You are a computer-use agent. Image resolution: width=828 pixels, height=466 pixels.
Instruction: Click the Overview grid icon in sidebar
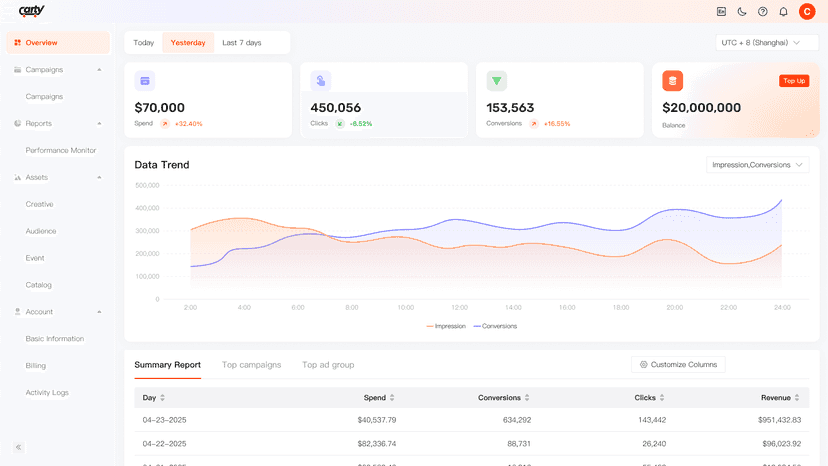tap(17, 42)
